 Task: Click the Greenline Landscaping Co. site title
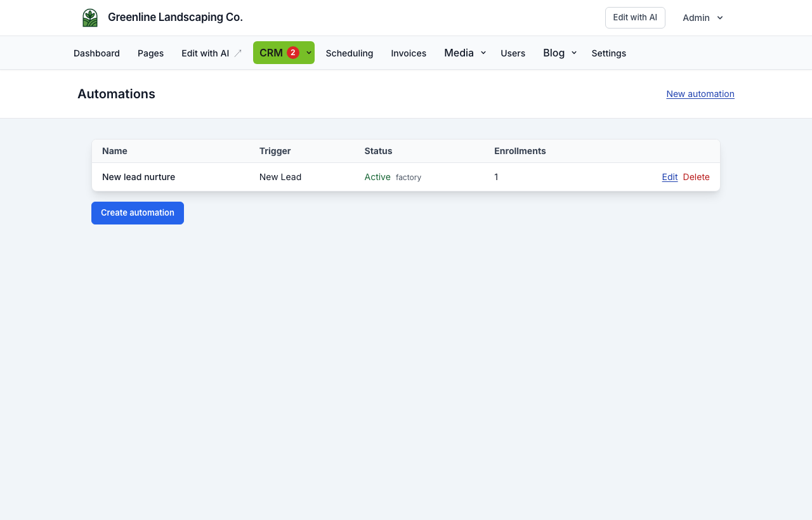(x=175, y=17)
